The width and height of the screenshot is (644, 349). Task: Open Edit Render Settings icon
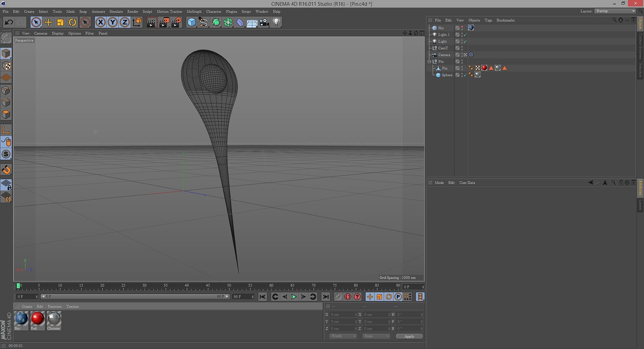176,22
